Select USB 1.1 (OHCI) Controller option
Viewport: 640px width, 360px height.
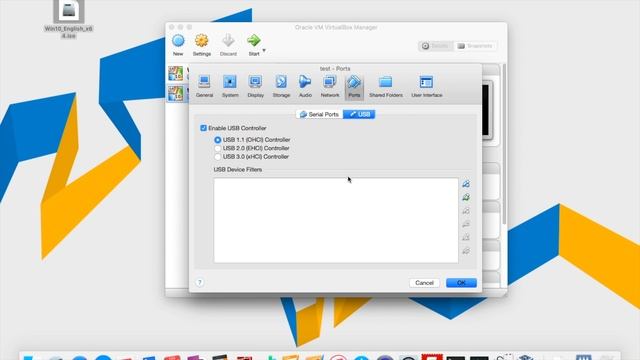click(218, 140)
